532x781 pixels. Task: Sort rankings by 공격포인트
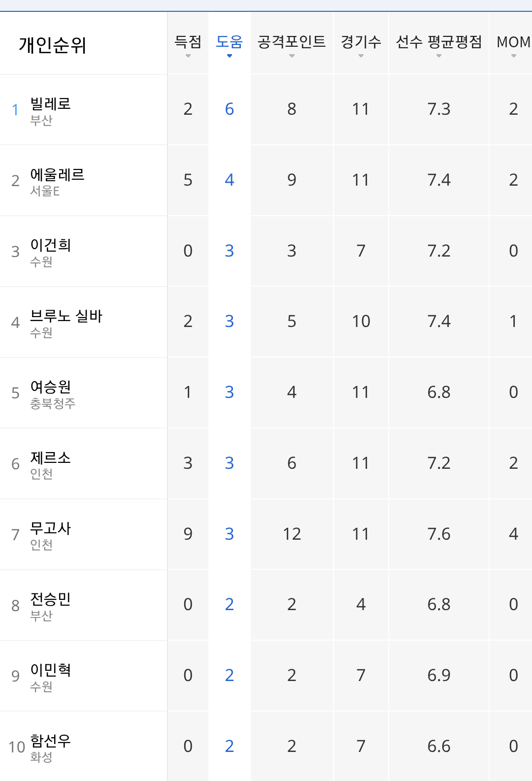tap(292, 43)
